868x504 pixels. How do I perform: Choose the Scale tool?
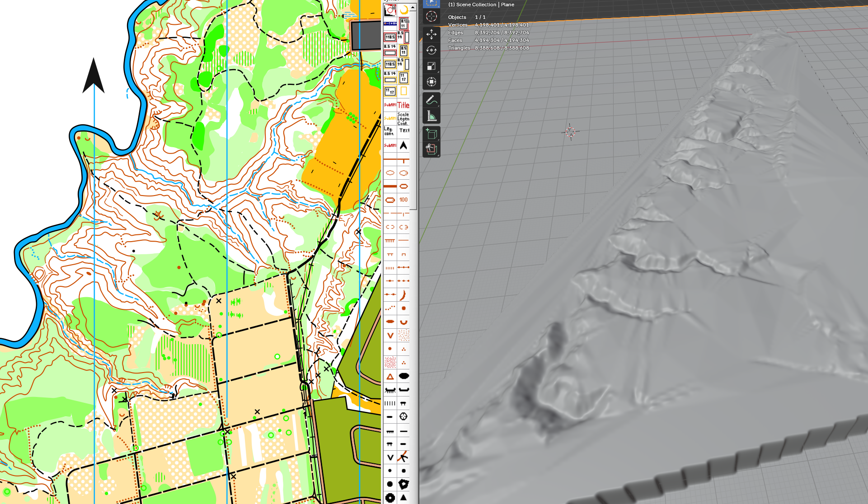431,66
